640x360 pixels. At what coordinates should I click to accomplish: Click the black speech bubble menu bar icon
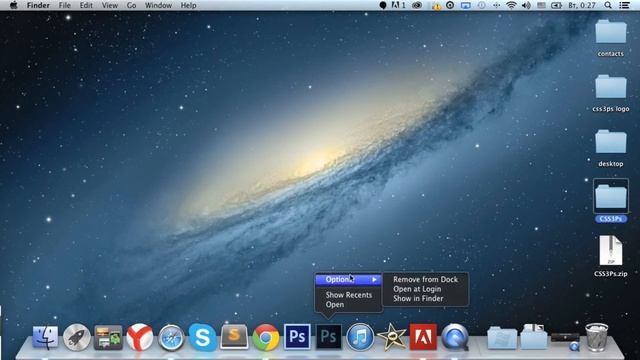383,5
